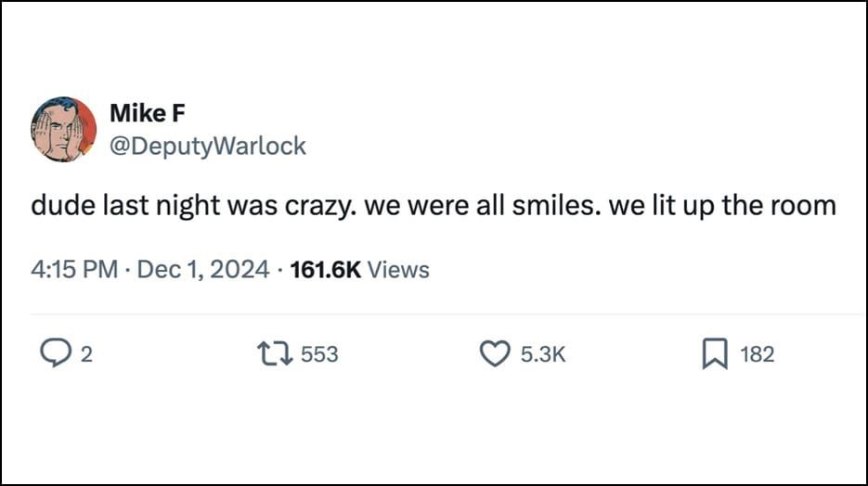Click the 4:15 PM timestamp

[74, 270]
